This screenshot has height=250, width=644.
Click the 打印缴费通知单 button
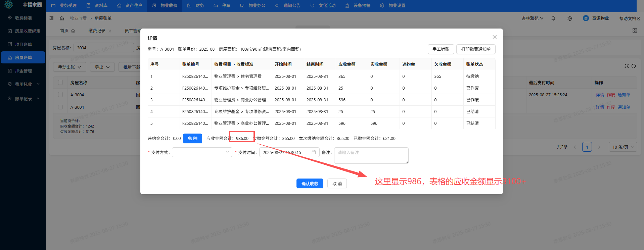[x=475, y=49]
